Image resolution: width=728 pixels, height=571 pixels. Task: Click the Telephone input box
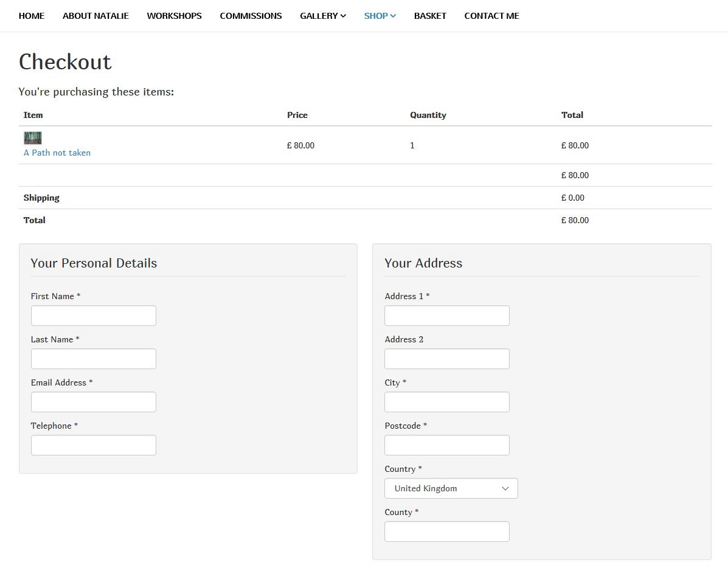point(94,445)
